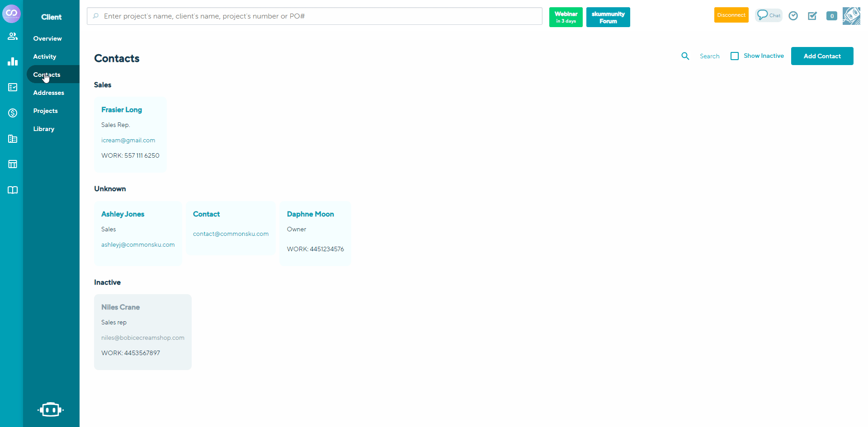This screenshot has width=868, height=427.
Task: Click the robot bot icon at sidebar bottom
Action: coord(51,409)
